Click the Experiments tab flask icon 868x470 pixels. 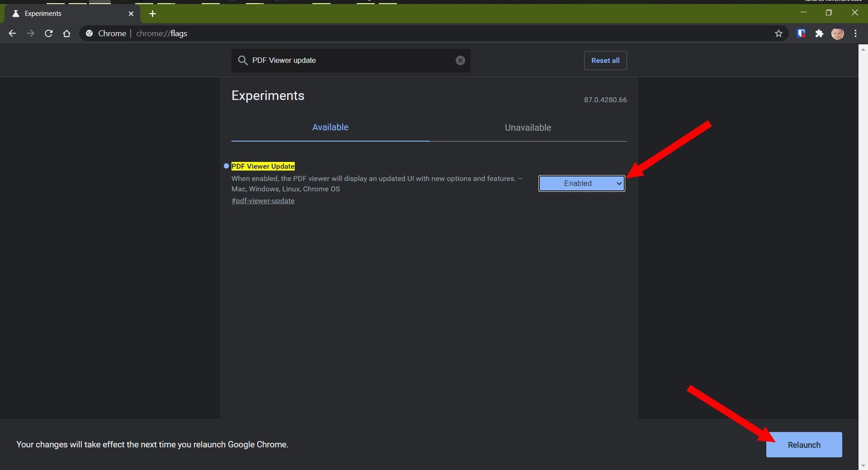[16, 14]
